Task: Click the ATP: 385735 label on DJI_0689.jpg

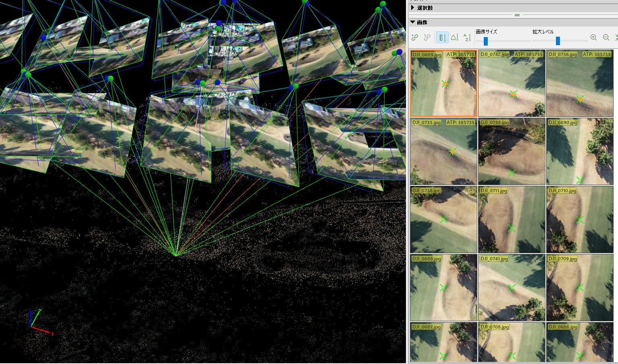Action: (x=460, y=54)
